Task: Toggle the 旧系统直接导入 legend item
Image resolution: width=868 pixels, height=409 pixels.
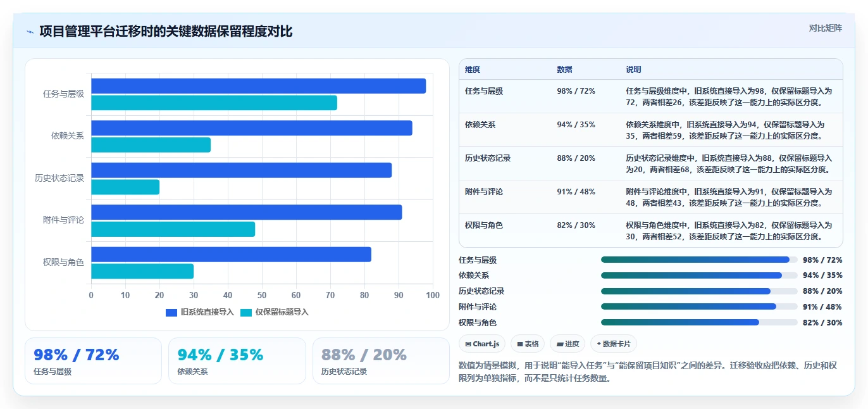Action: click(200, 312)
